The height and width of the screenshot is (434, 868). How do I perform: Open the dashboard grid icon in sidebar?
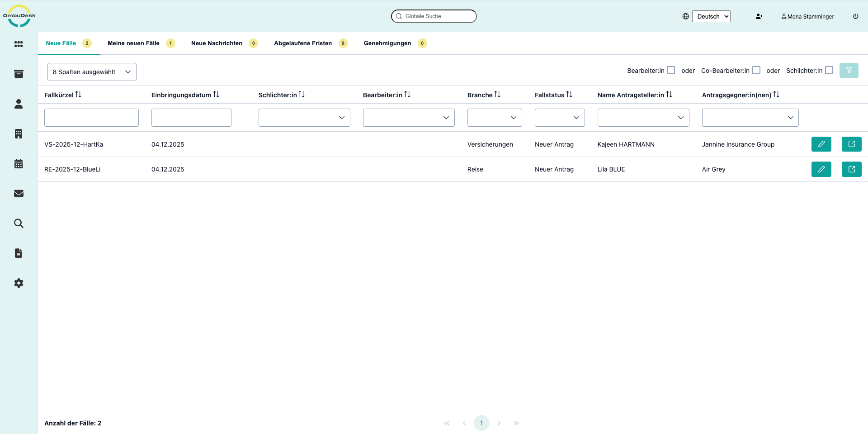pyautogui.click(x=19, y=44)
